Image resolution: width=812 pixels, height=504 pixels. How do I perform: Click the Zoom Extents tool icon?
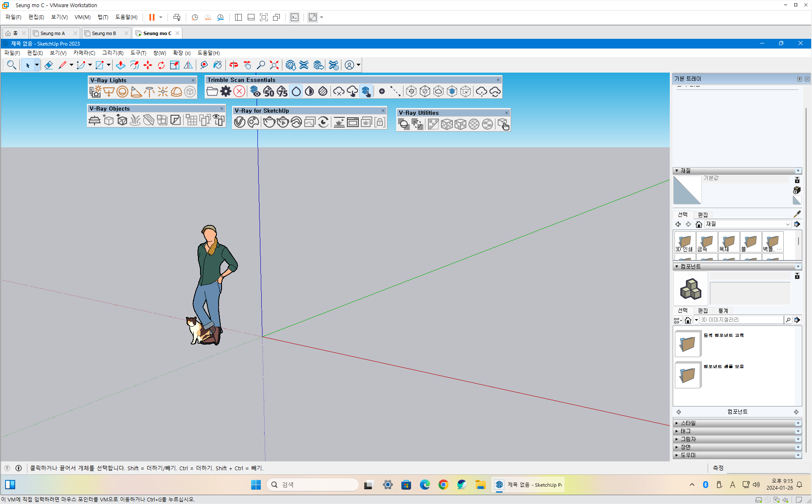pos(274,65)
